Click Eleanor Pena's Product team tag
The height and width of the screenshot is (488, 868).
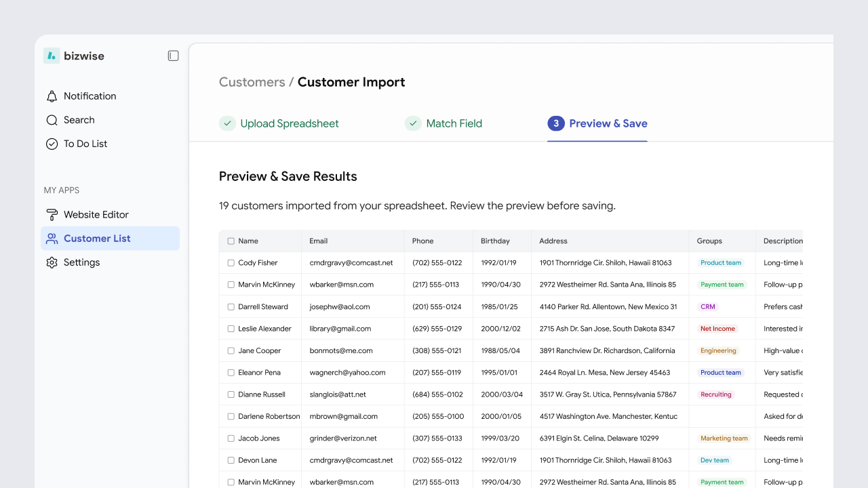(721, 373)
